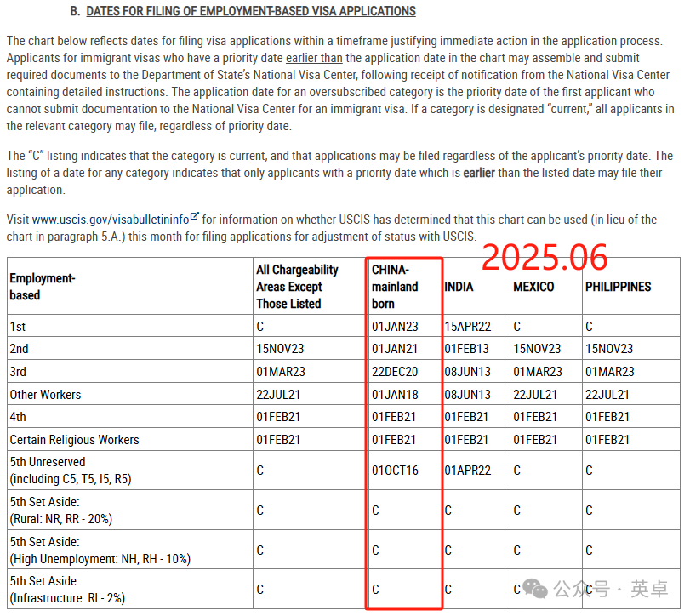Screen dimensions: 690x616
Task: Click the heading 'Dates for Filing of Employment-Based Visa Applications'
Action: click(251, 11)
